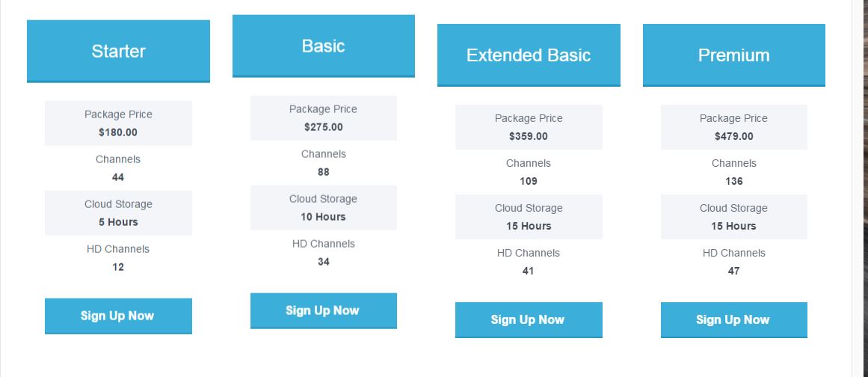The width and height of the screenshot is (868, 377).
Task: Click the Starter Channels value 44
Action: click(x=118, y=178)
